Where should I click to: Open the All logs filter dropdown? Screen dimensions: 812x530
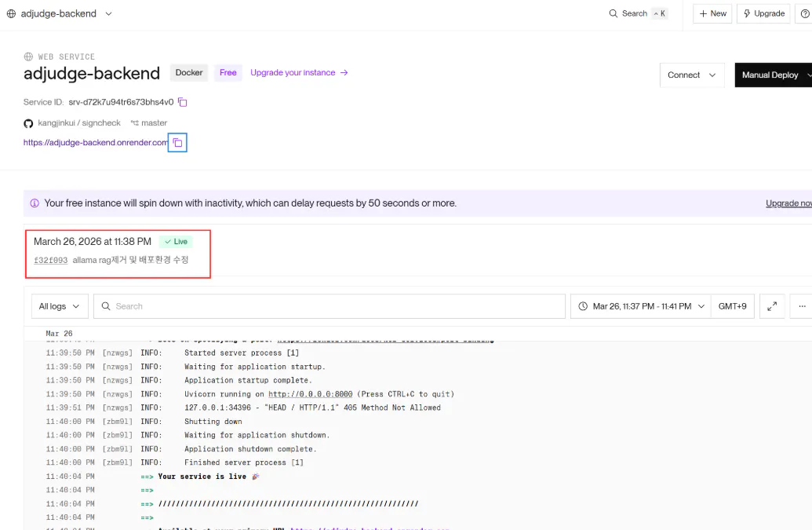[60, 306]
